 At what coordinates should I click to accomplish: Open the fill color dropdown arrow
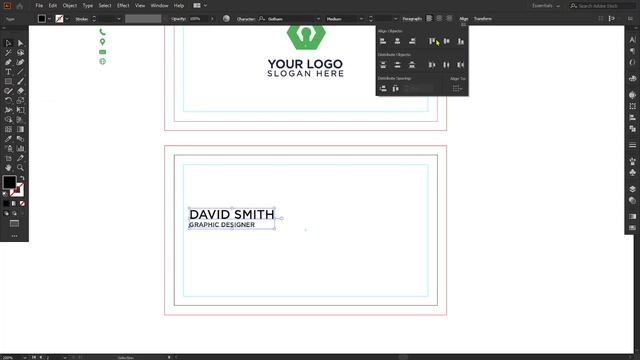tap(49, 19)
